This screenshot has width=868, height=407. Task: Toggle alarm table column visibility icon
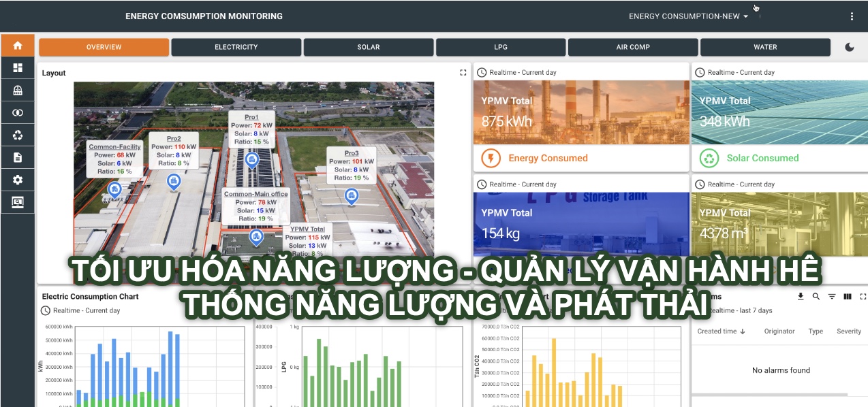point(848,297)
